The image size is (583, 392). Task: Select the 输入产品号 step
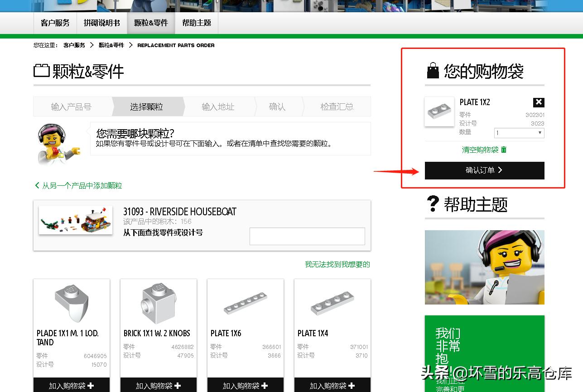[x=72, y=106]
